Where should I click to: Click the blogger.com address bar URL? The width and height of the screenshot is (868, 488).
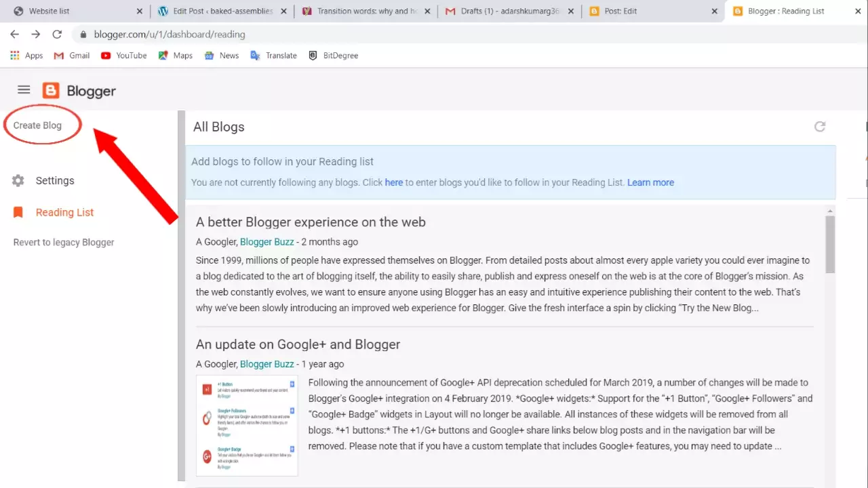point(170,35)
